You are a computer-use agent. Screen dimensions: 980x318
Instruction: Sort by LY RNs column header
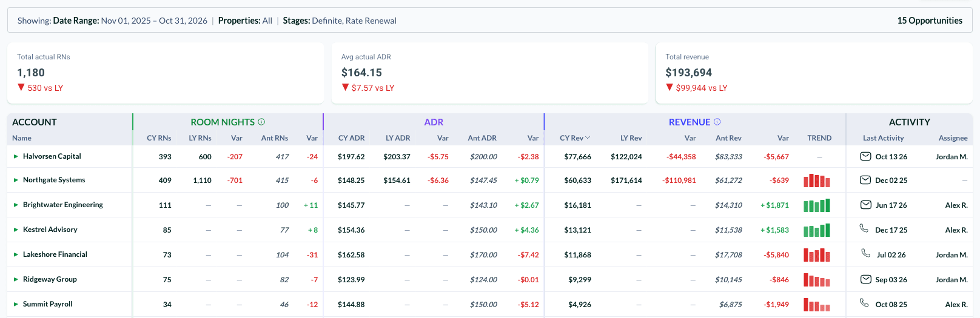pyautogui.click(x=200, y=138)
